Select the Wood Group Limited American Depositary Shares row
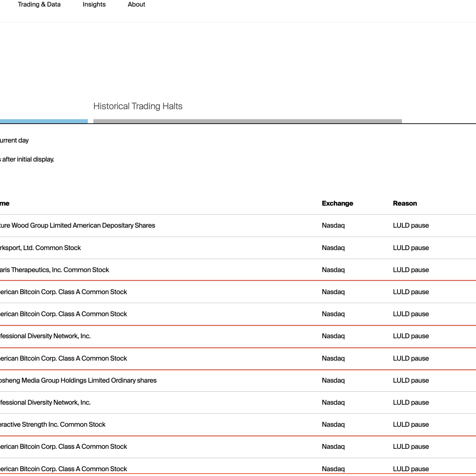The height and width of the screenshot is (476, 476). (x=238, y=225)
